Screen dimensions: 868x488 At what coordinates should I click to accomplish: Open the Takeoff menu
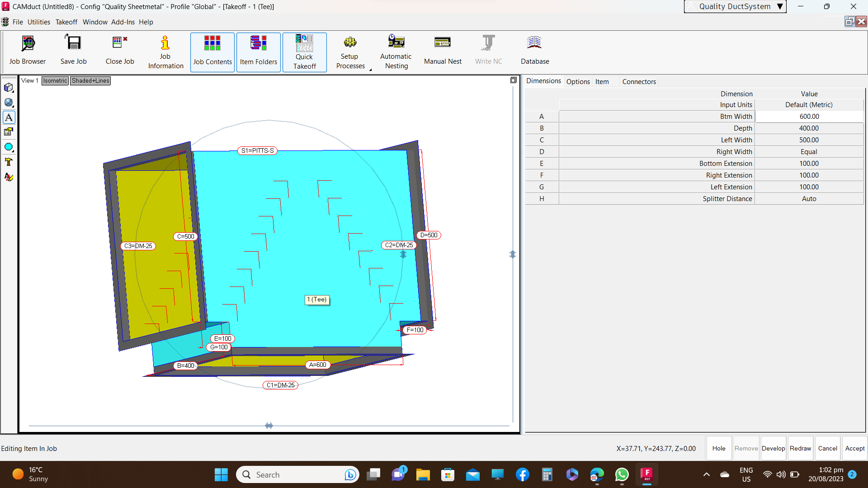click(x=66, y=22)
